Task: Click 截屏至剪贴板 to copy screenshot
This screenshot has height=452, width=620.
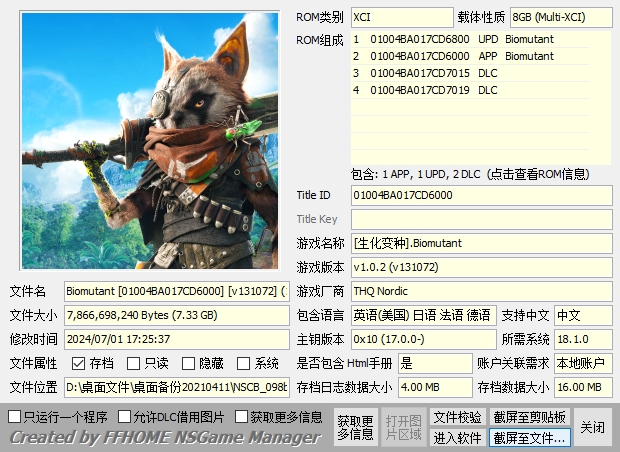Action: point(529,416)
